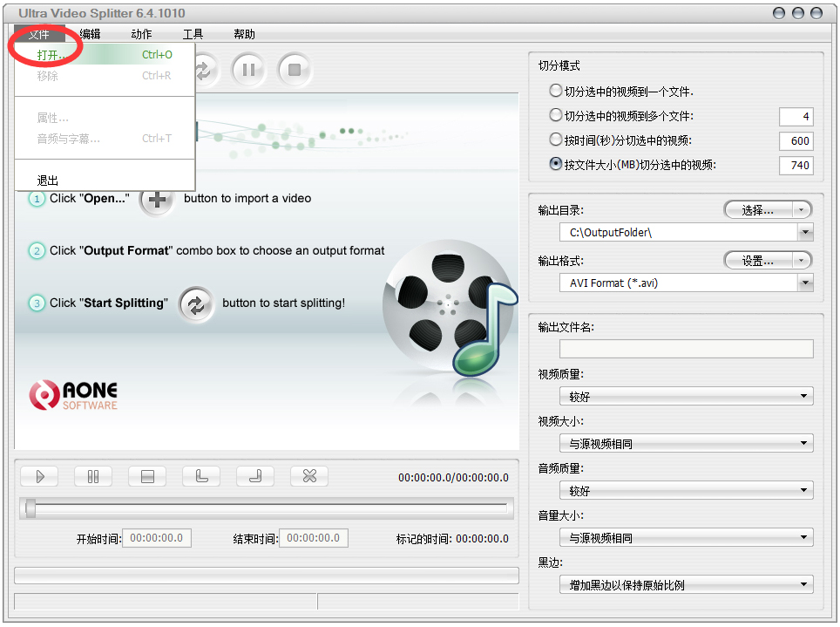Viewport: 840px width, 627px height.
Task: Mark the end point with the right-bracket icon
Action: pyautogui.click(x=255, y=476)
